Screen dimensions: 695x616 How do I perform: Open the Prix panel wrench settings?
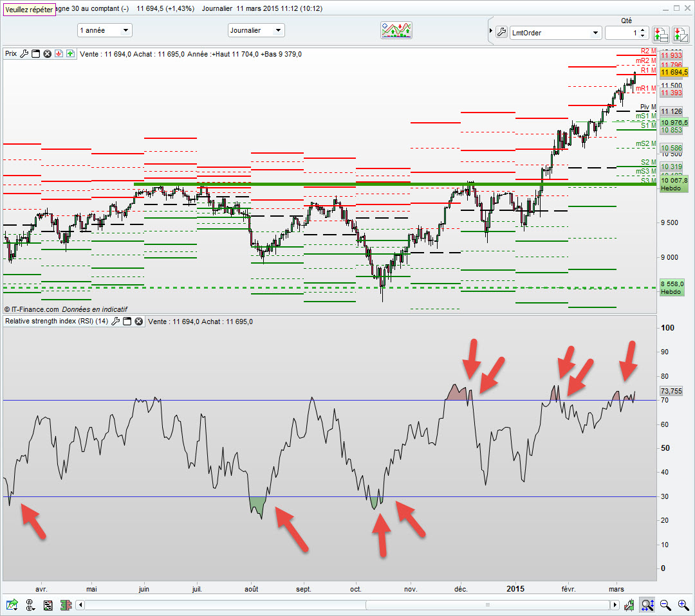click(24, 53)
